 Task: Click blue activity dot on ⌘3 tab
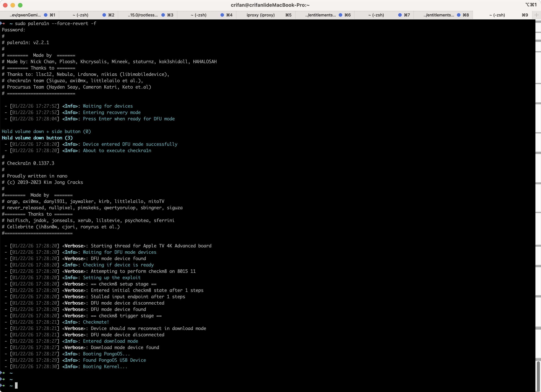[163, 15]
